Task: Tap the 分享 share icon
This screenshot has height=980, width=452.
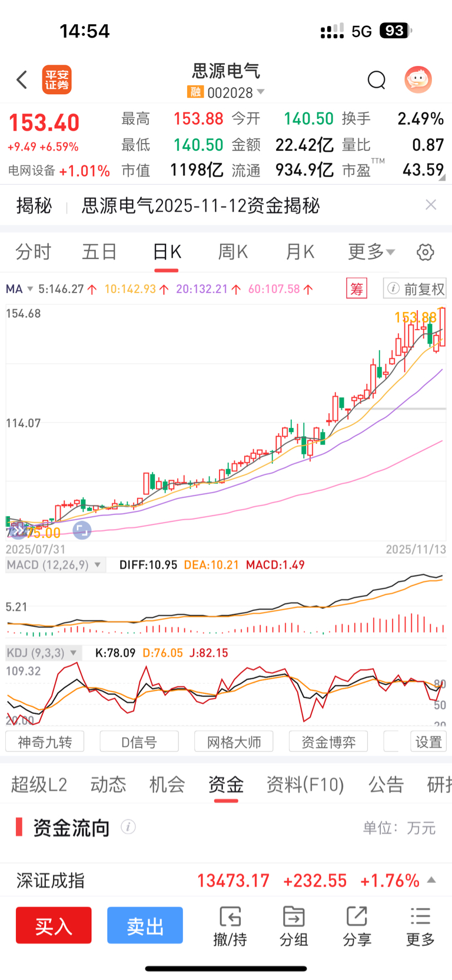Action: 357,926
